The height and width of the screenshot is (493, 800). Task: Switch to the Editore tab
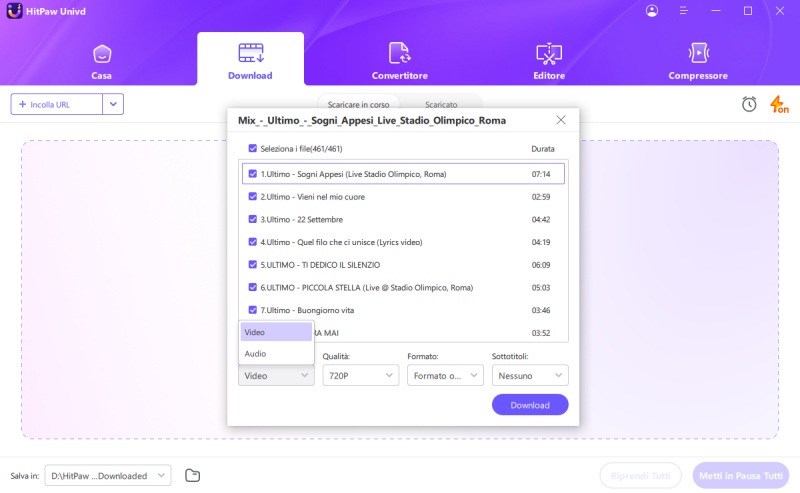point(549,59)
